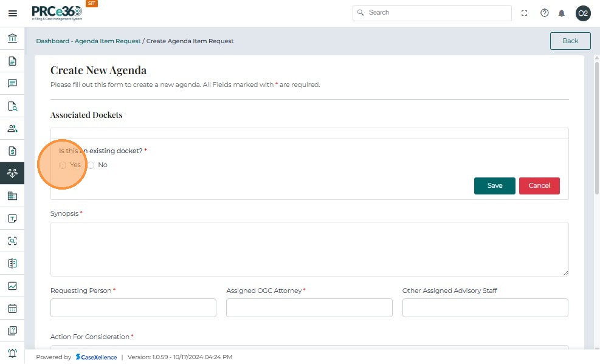Focus the Assigned OGC Attorney field
The width and height of the screenshot is (600, 364).
tap(309, 308)
